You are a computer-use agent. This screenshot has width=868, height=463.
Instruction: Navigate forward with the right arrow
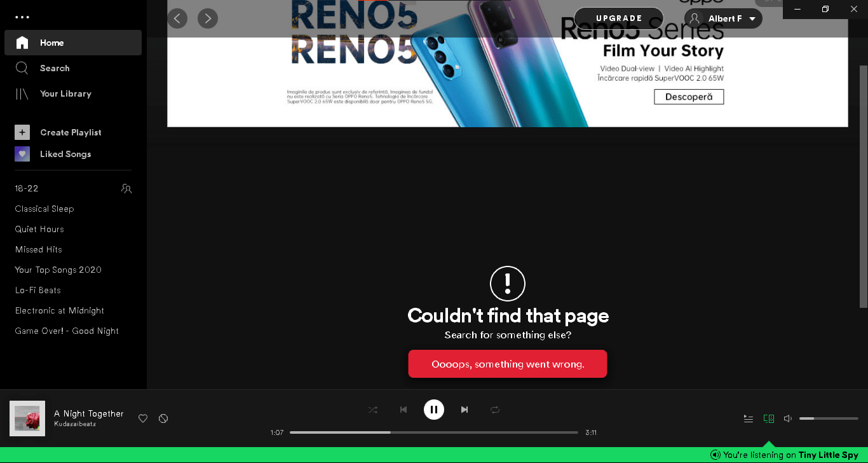208,18
